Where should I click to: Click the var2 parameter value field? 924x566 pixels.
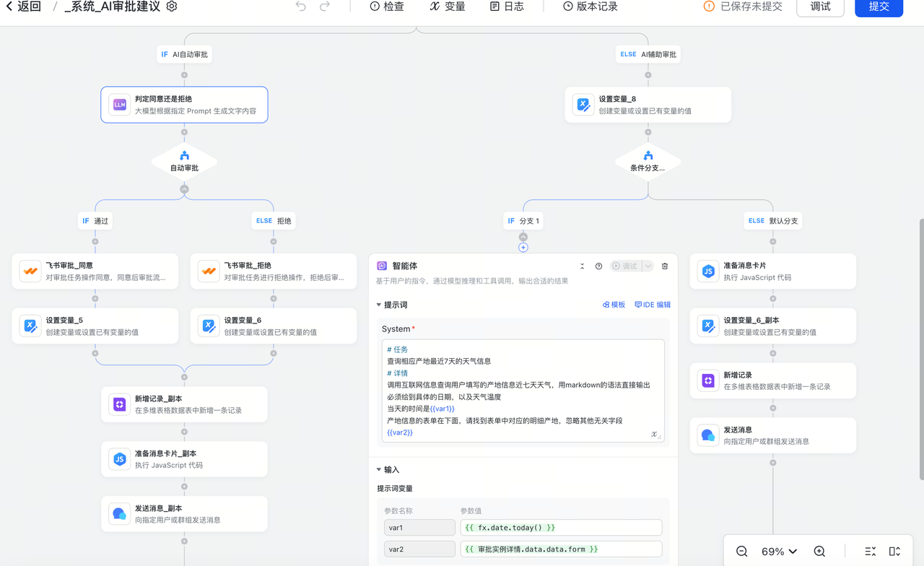[561, 549]
